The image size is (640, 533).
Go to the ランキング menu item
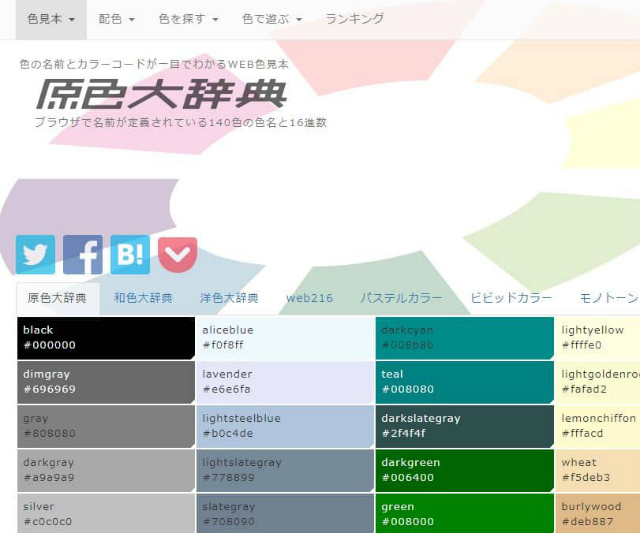(354, 19)
